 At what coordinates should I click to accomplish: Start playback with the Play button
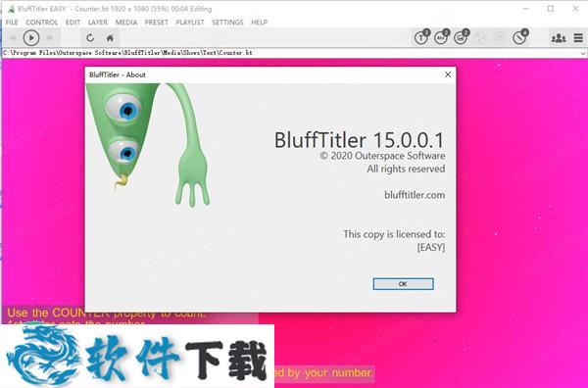[31, 38]
